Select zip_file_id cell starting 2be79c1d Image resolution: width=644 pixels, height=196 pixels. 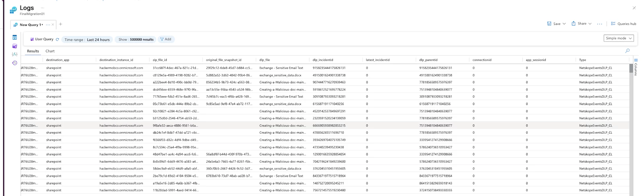click(175, 176)
